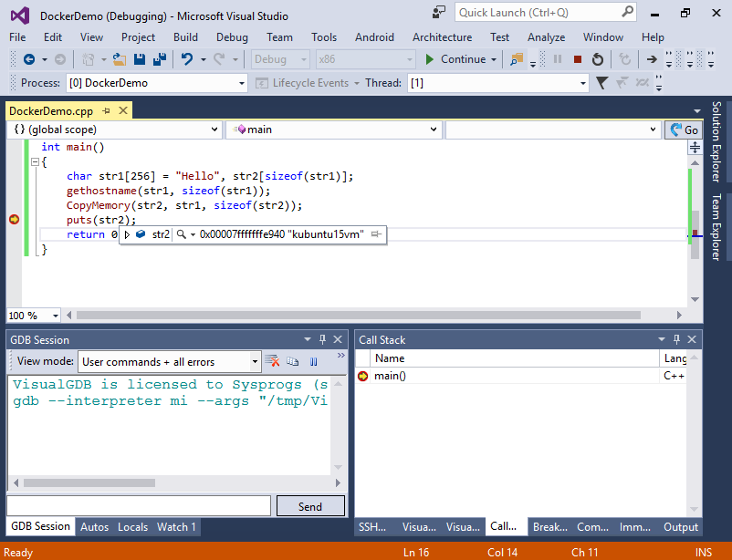This screenshot has height=560, width=732.
Task: Click the pause icon in GDB Session toolbar
Action: (314, 361)
